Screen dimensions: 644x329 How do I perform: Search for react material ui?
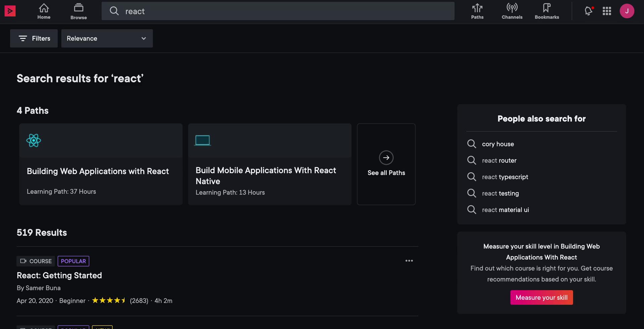505,210
